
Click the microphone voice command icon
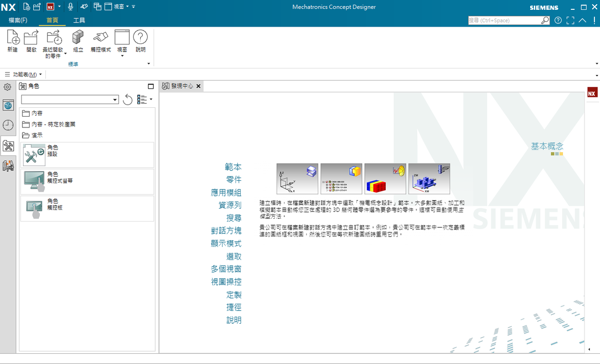pyautogui.click(x=71, y=7)
